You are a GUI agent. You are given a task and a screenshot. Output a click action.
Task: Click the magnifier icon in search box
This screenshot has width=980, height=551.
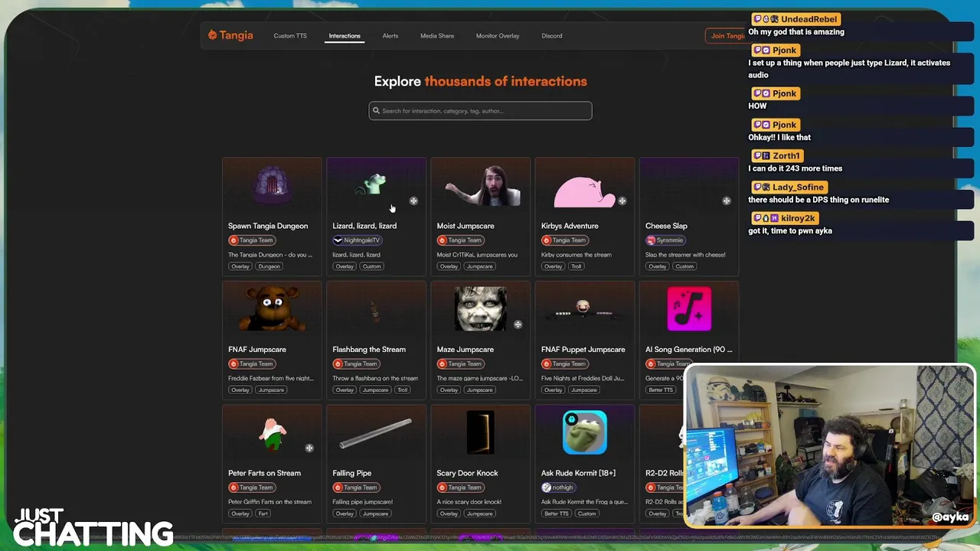point(376,111)
